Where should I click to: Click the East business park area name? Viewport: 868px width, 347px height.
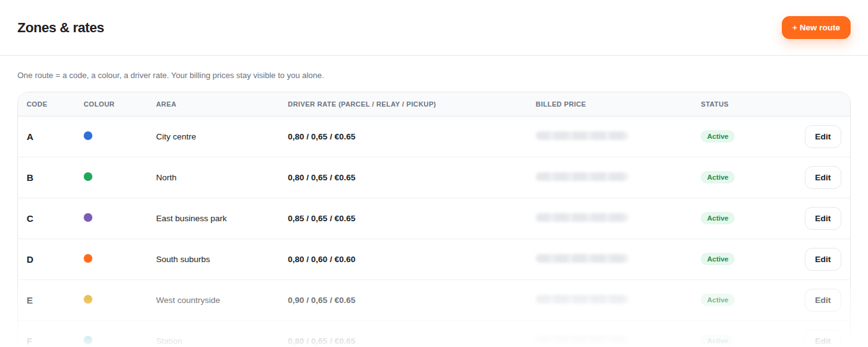click(x=192, y=218)
